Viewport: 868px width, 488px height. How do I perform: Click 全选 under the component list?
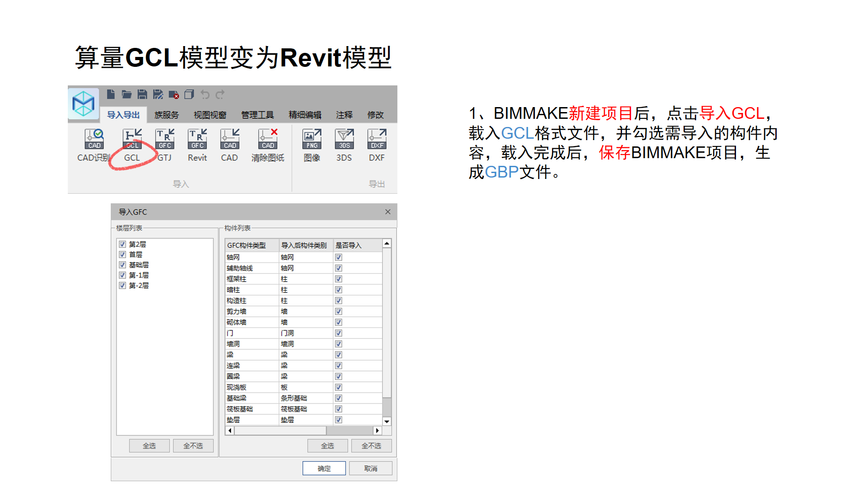coord(327,446)
